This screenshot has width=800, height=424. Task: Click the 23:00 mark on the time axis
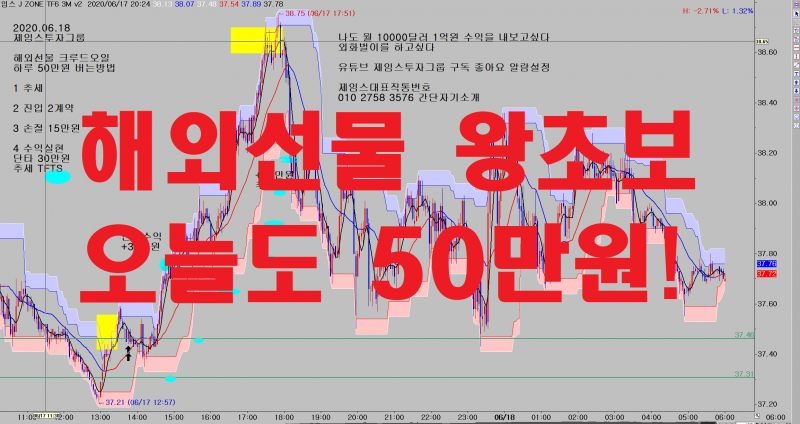[467, 416]
